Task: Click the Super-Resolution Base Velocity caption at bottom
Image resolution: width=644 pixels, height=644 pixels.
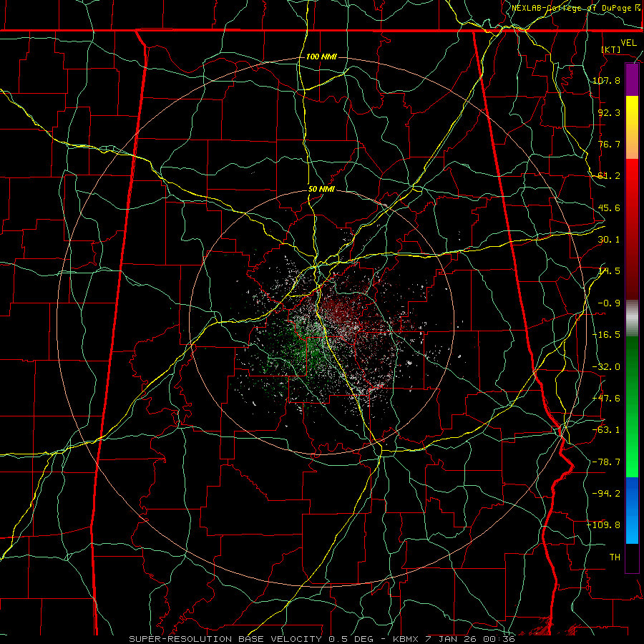Action: coord(321,639)
